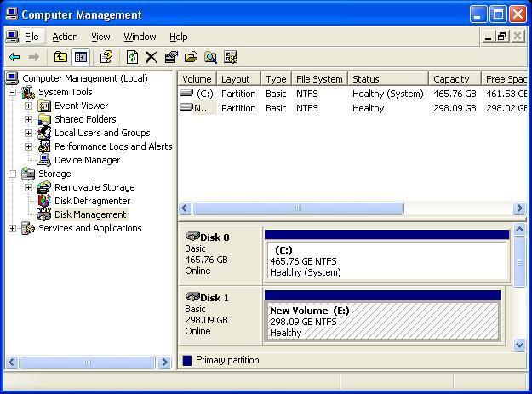
Task: Click the 298.09 GB capacity cell
Action: 455,108
